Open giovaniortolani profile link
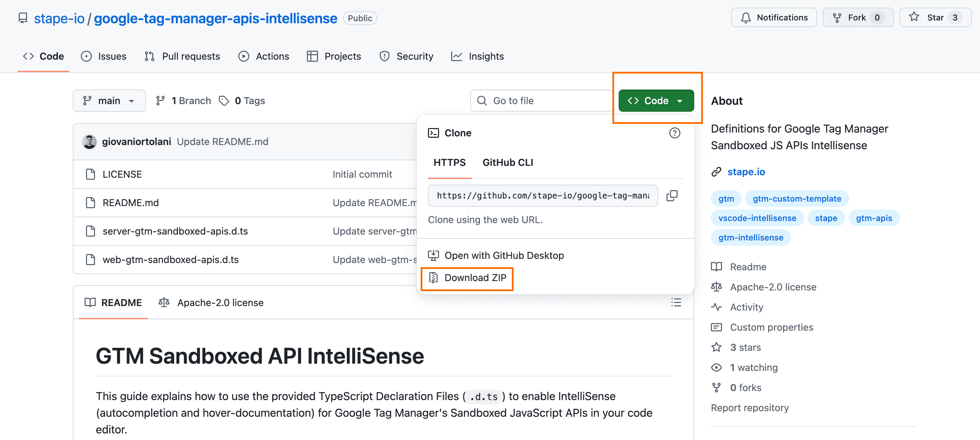Screen dimensions: 980x440 click(x=137, y=142)
